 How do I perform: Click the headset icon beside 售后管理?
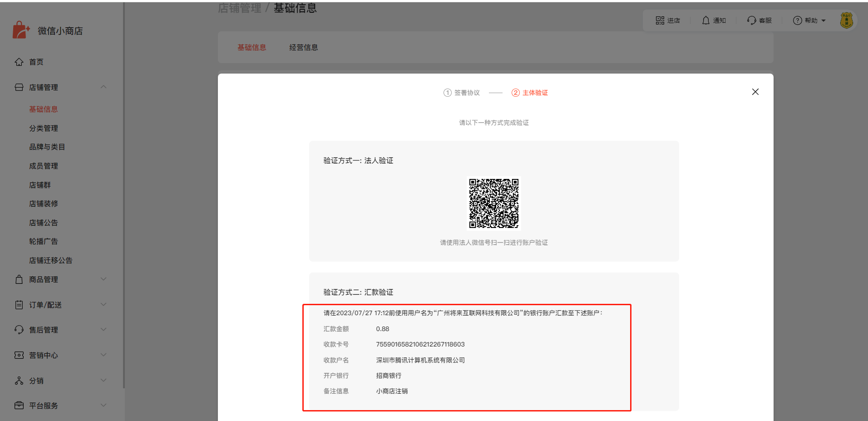pos(19,330)
